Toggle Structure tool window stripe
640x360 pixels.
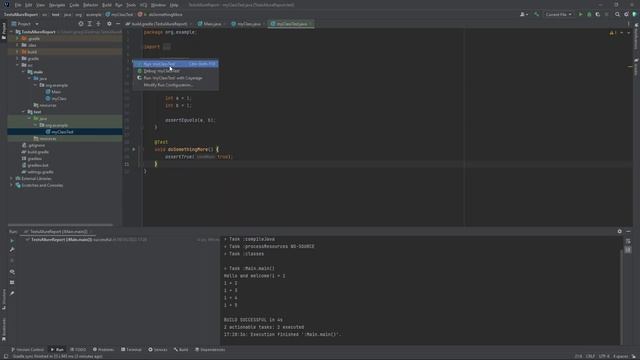pyautogui.click(x=4, y=300)
